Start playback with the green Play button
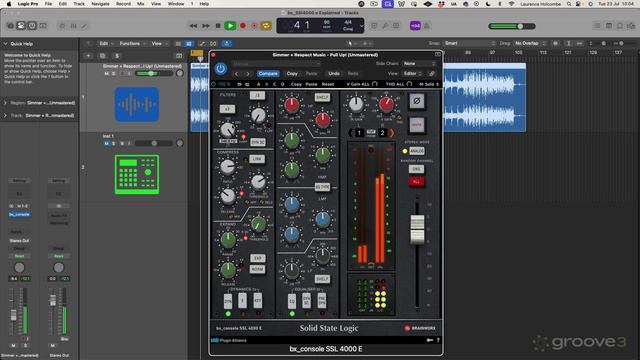The image size is (640, 360). (230, 26)
